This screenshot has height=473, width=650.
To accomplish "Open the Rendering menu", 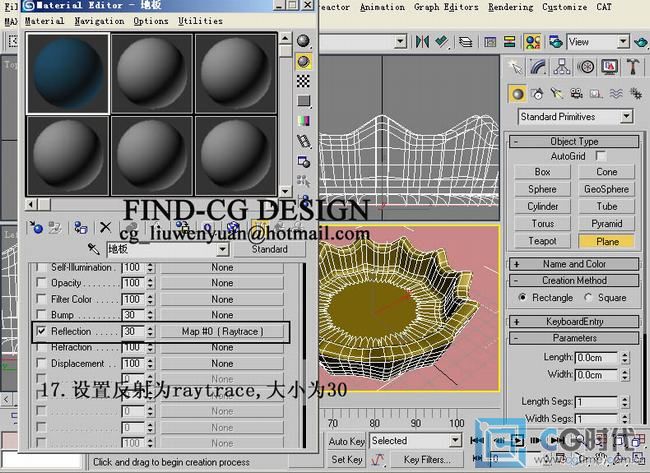I will click(x=510, y=7).
